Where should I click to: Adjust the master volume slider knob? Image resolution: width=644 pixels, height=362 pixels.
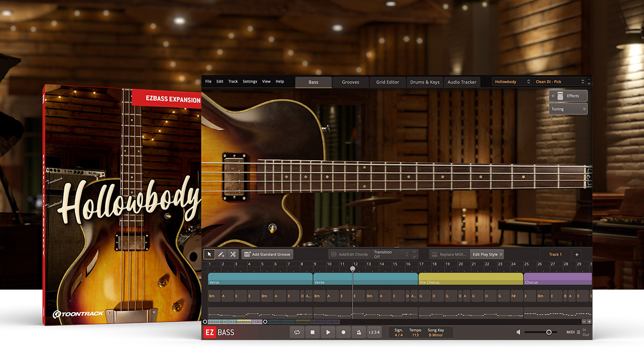[548, 333]
